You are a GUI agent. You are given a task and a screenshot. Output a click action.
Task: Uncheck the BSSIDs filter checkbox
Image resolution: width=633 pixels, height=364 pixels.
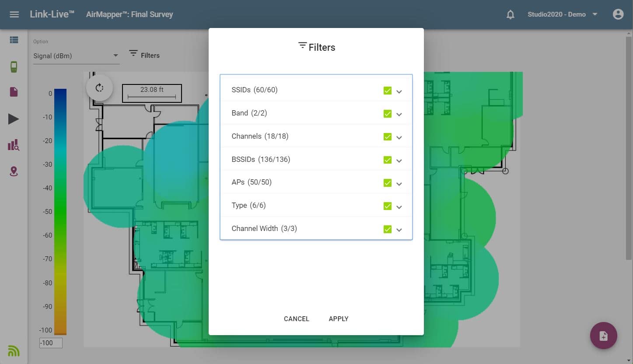[387, 160]
